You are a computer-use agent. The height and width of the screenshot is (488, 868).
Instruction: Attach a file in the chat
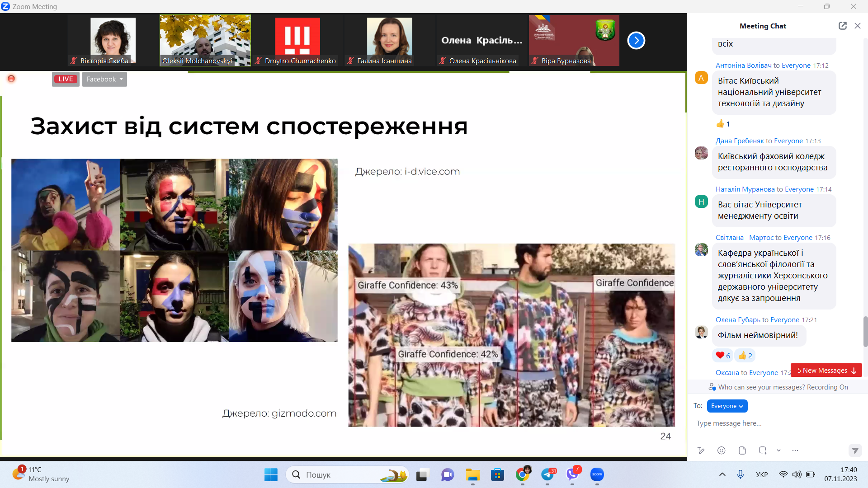742,450
